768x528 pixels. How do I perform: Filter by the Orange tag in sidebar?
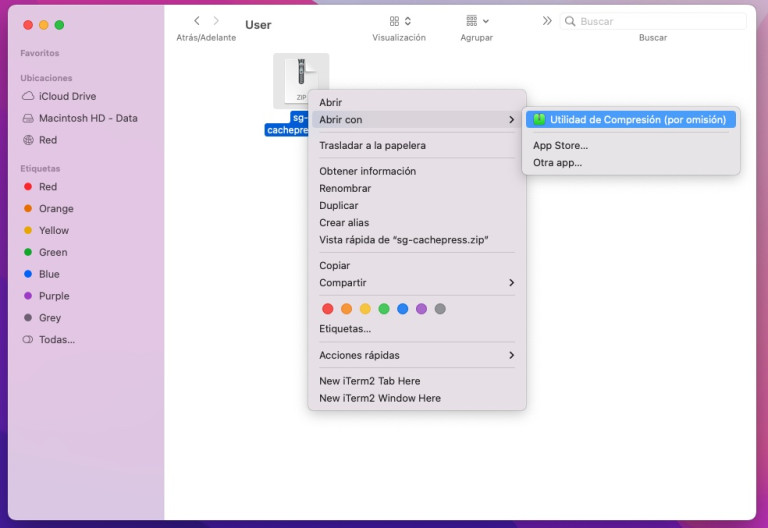click(48, 209)
